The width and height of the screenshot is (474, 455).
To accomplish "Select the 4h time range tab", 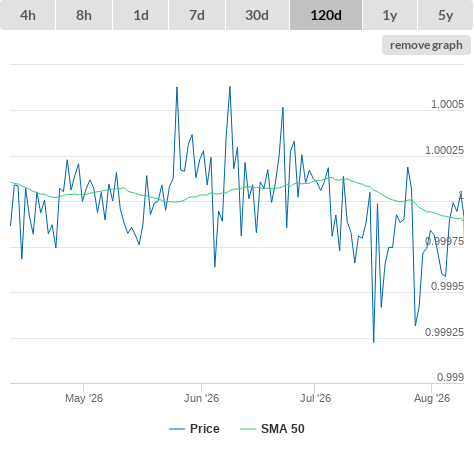I will [x=28, y=15].
